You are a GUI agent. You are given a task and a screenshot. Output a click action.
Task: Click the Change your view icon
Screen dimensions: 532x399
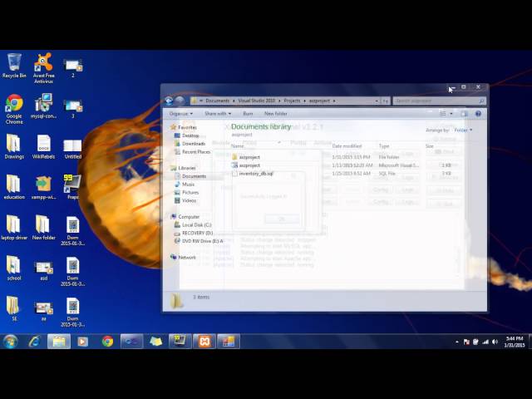(x=443, y=114)
